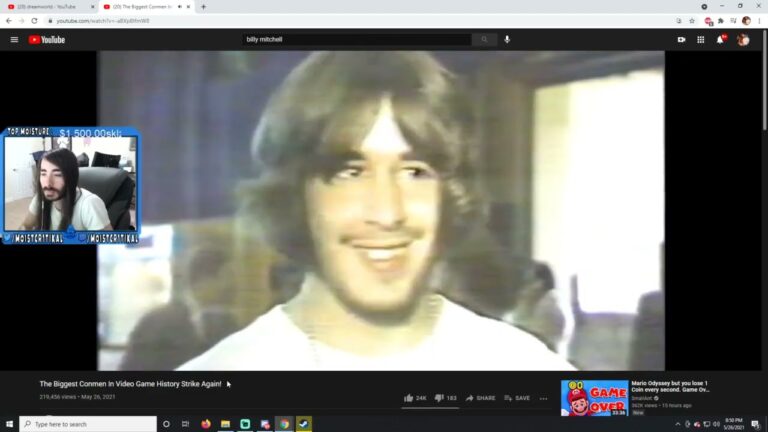768x432 pixels.
Task: Open the YouTube account avatar menu
Action: [743, 40]
